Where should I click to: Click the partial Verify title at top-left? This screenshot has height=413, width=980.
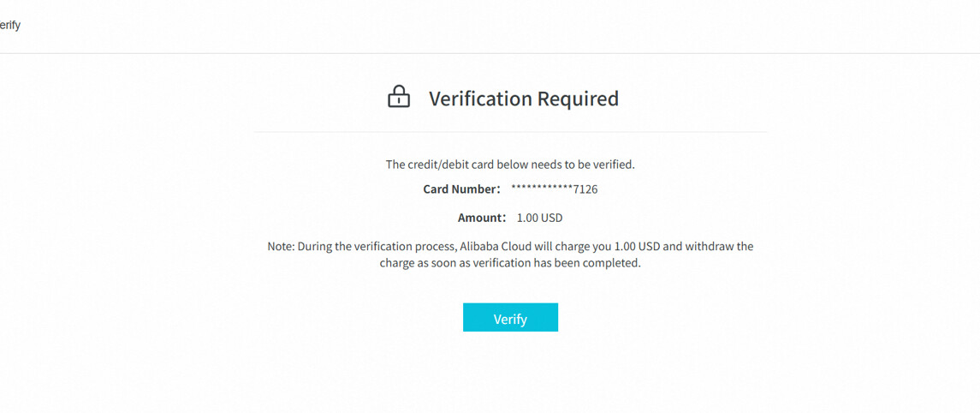click(x=10, y=25)
